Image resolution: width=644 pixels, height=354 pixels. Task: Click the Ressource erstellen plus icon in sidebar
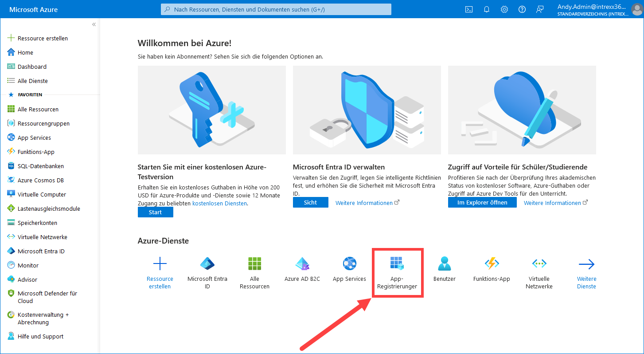coord(11,38)
